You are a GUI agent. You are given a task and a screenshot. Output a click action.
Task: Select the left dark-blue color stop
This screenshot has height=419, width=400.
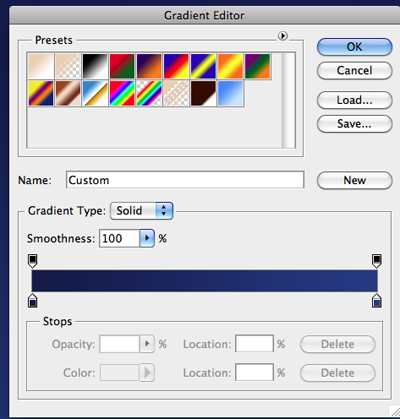[x=32, y=300]
